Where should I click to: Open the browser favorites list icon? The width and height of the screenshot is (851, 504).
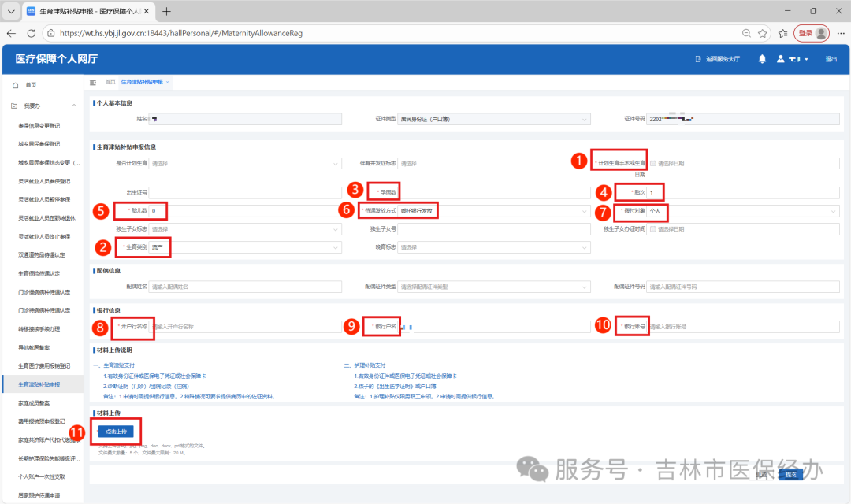(782, 33)
